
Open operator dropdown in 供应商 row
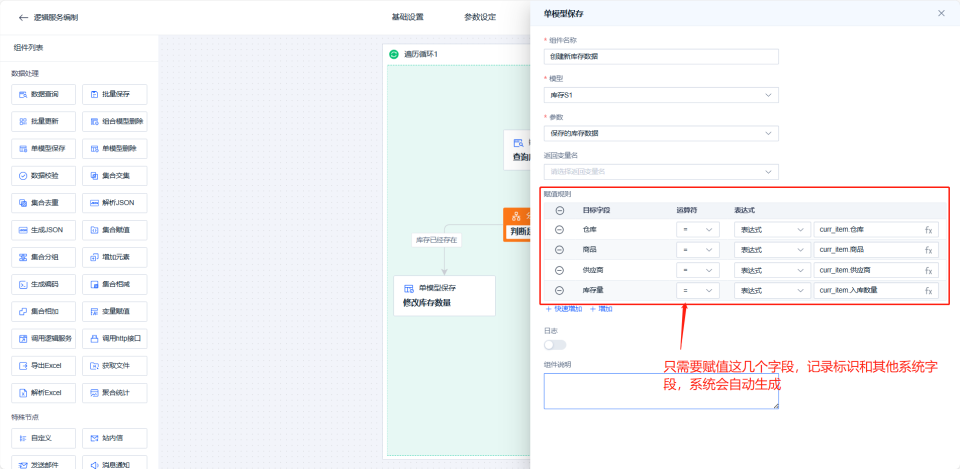[x=698, y=270]
